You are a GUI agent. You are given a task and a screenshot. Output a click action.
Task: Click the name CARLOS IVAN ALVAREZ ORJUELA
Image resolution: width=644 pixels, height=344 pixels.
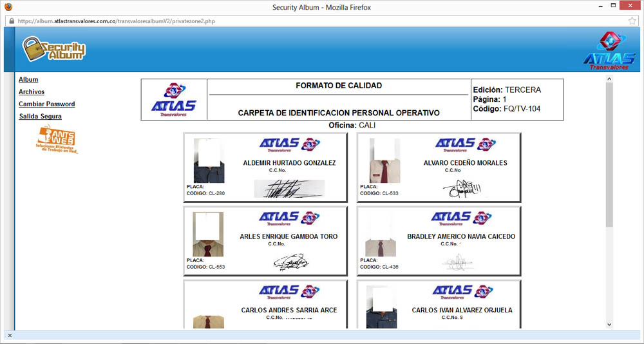point(462,311)
